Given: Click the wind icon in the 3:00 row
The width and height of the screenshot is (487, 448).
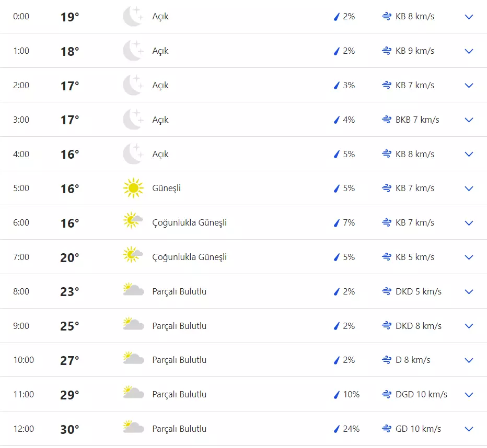Looking at the screenshot, I should 387,120.
